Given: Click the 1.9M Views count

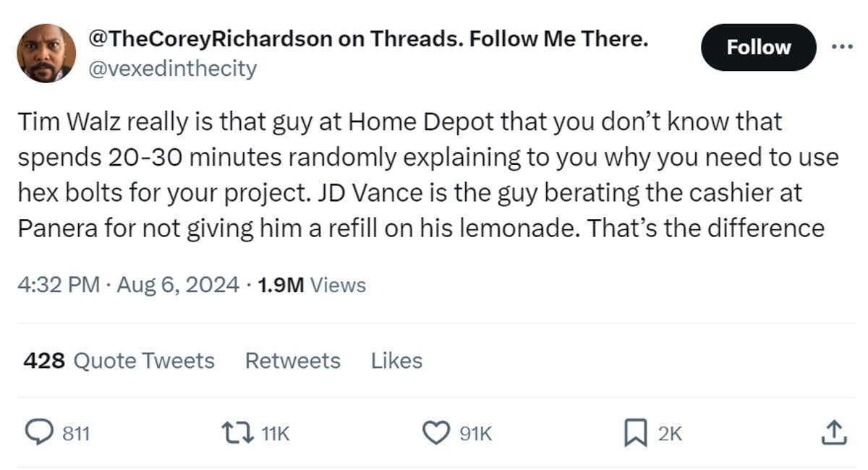Looking at the screenshot, I should (311, 285).
